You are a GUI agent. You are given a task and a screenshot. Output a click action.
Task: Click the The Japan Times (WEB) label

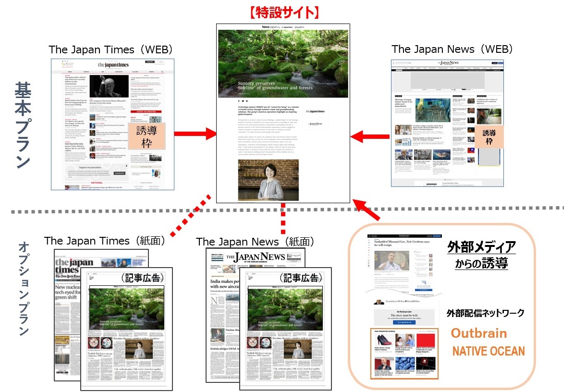pos(110,49)
